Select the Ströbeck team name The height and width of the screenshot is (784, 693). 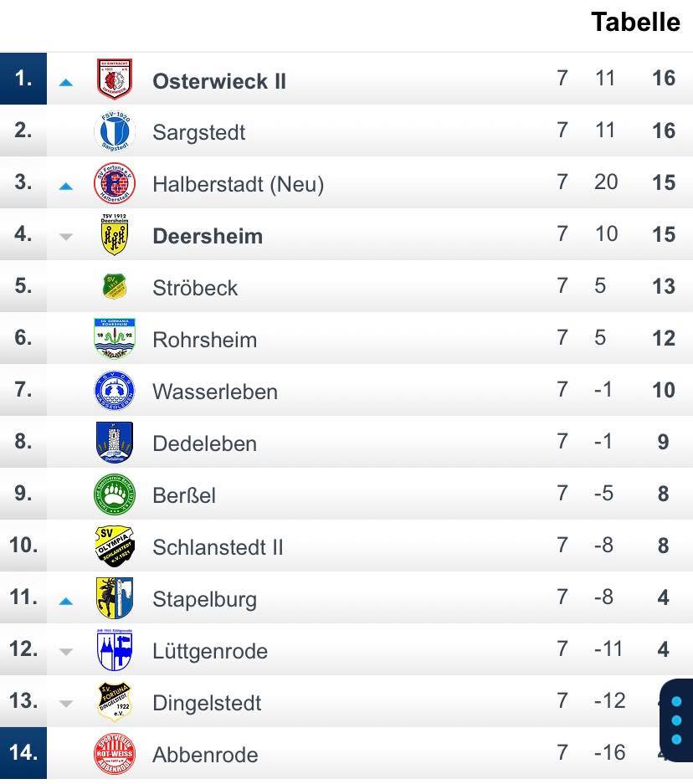pos(195,288)
